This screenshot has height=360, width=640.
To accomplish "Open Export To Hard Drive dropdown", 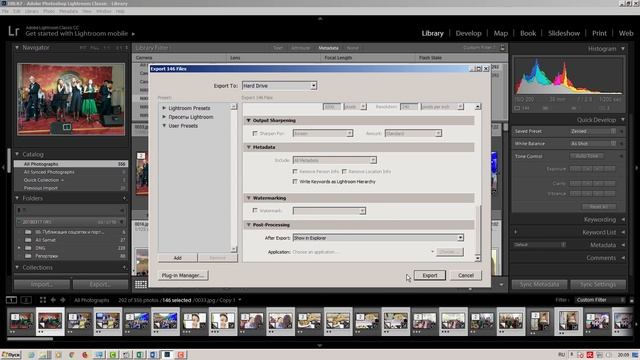I will (x=279, y=86).
